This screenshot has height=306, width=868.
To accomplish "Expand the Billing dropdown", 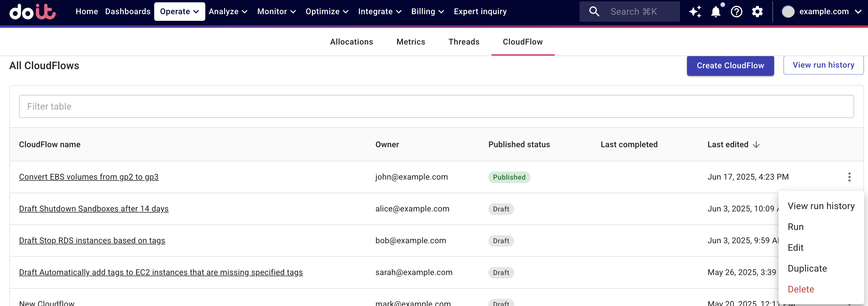I will tap(428, 12).
